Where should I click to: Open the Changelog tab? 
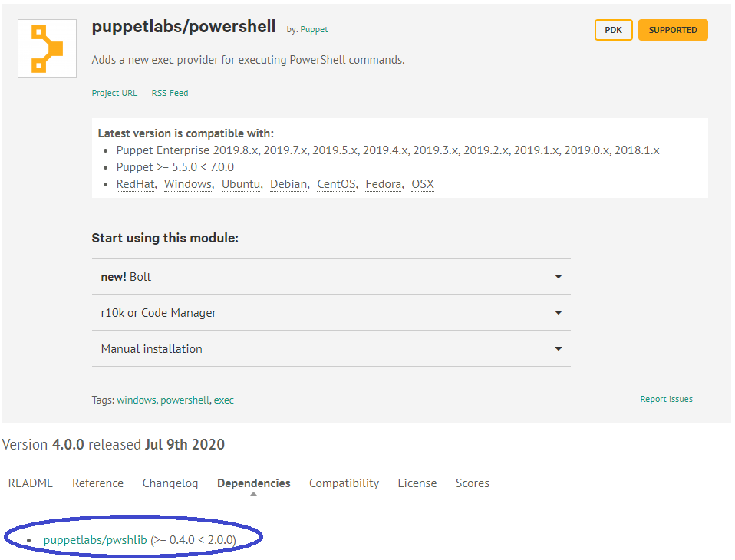170,483
